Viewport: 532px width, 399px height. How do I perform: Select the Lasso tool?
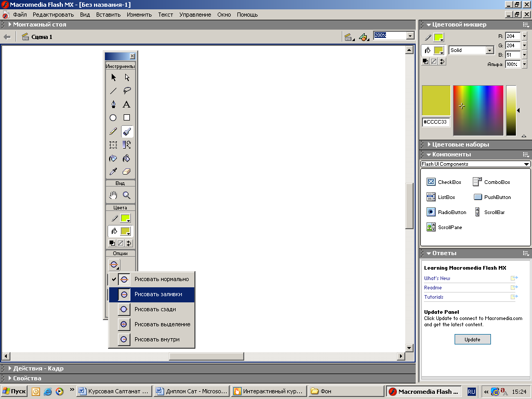[127, 90]
